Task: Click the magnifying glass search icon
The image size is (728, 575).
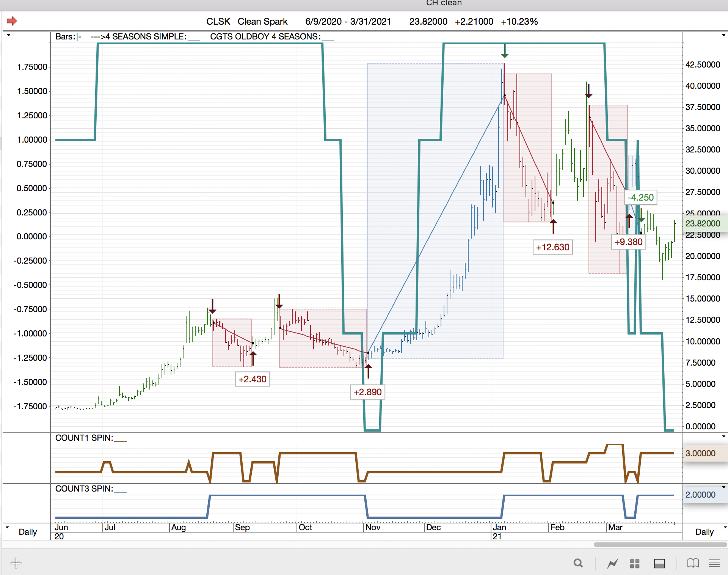Action: 578,563
